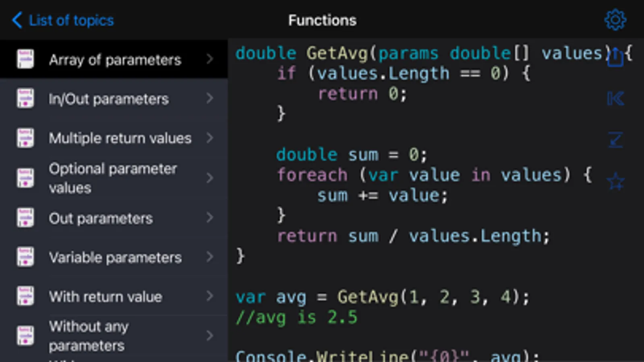Open Out parameters topic
This screenshot has height=362, width=644.
(x=114, y=218)
